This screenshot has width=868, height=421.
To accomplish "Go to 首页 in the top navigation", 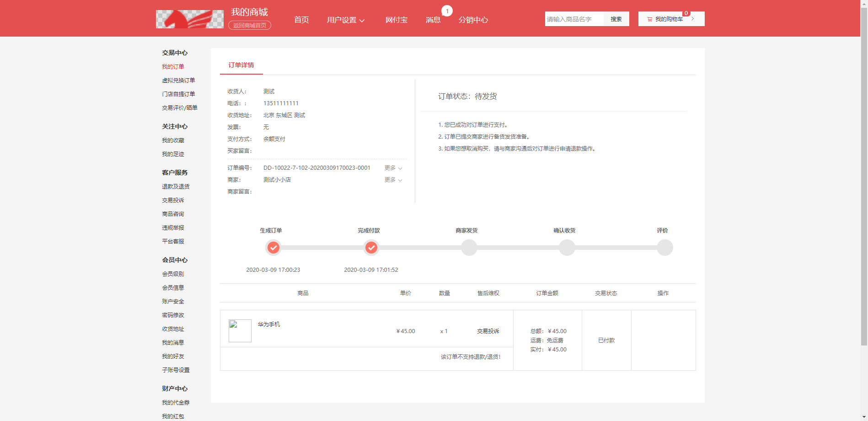I will [x=301, y=20].
